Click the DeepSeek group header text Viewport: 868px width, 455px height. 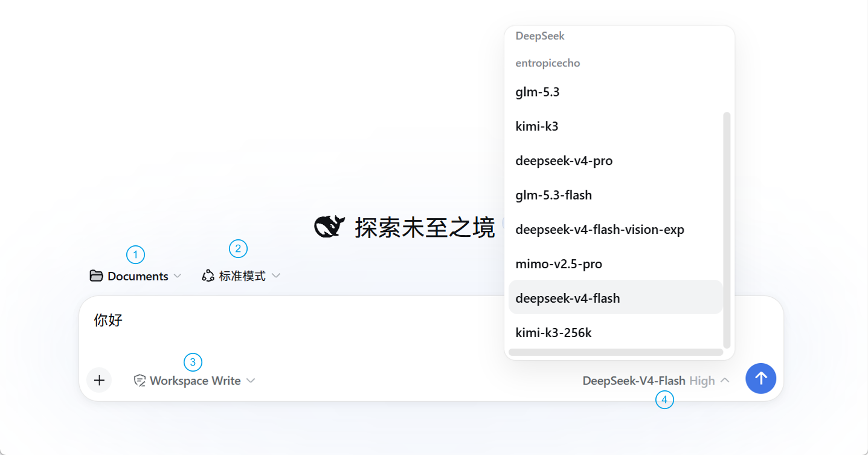540,36
